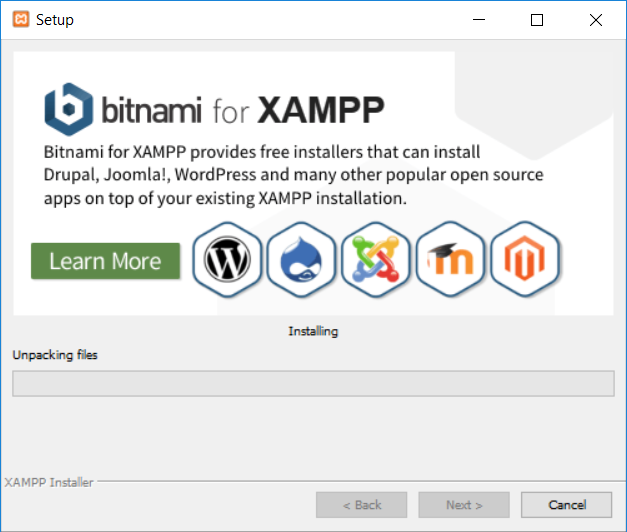Screen dimensions: 627x532
Task: Click the greyed-out Next button
Action: pos(464,504)
